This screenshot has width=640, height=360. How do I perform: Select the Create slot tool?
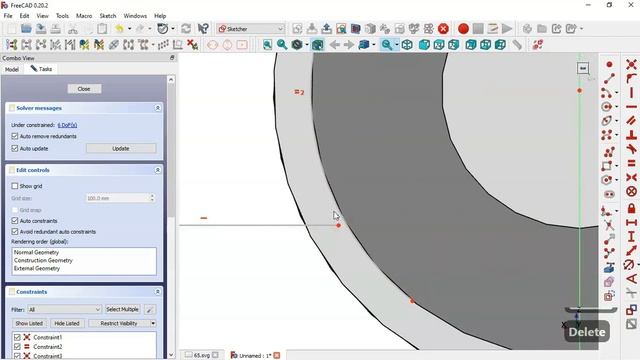pos(609,194)
